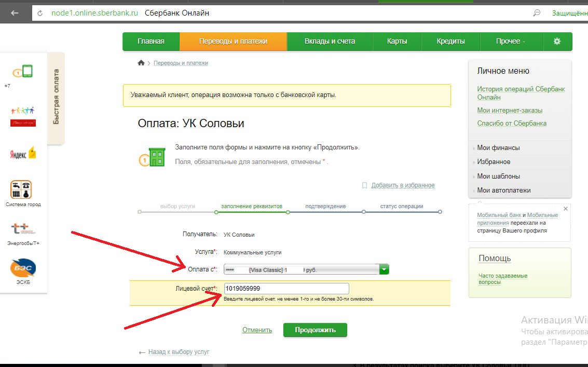
Task: Open the Главная menu tab
Action: point(151,42)
